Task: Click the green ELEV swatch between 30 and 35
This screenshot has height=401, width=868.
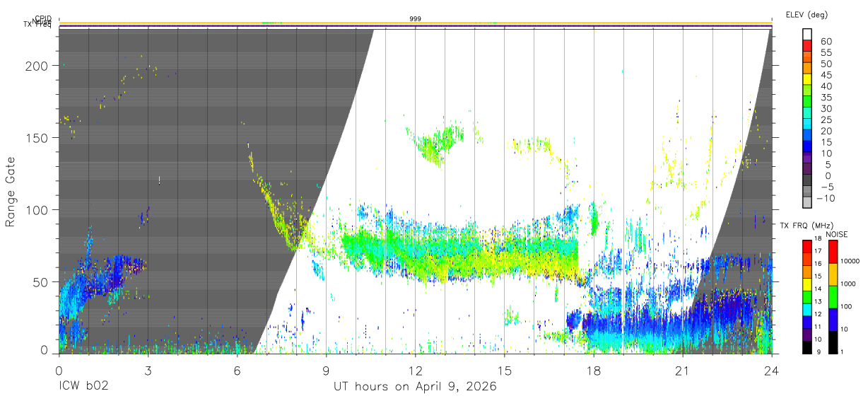Action: coord(807,103)
